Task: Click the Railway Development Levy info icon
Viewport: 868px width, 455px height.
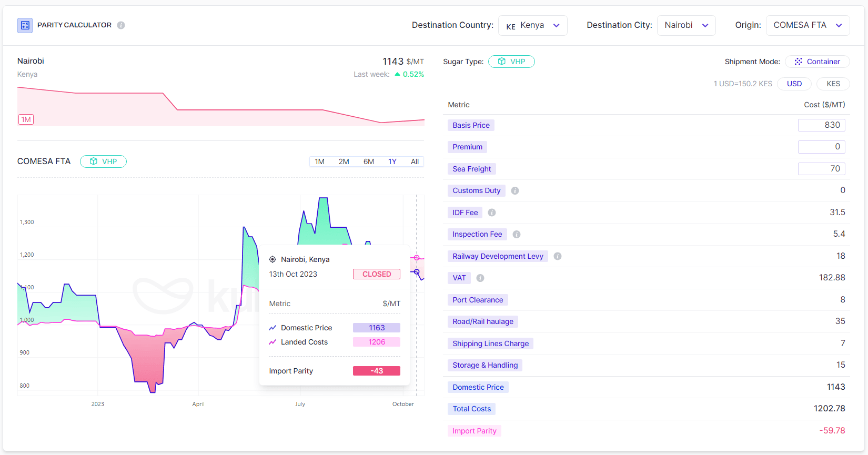Action: point(558,256)
